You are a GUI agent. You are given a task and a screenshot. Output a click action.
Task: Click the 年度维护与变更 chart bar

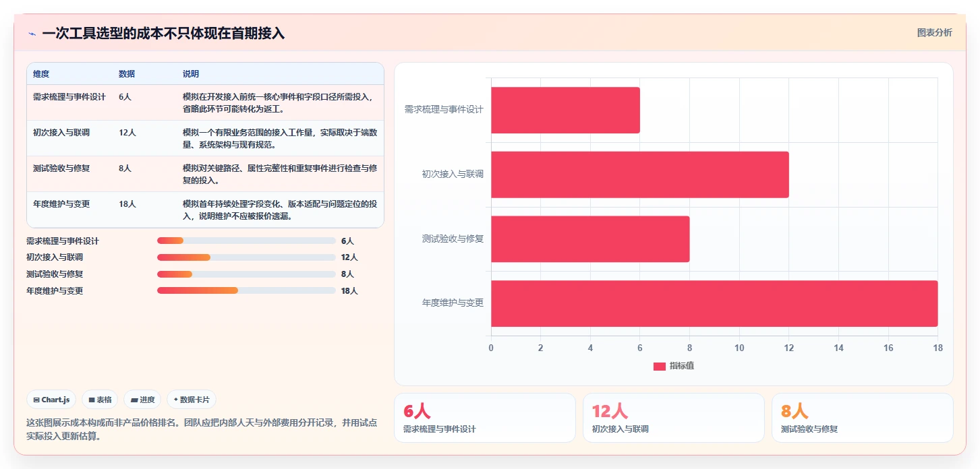[x=714, y=303]
